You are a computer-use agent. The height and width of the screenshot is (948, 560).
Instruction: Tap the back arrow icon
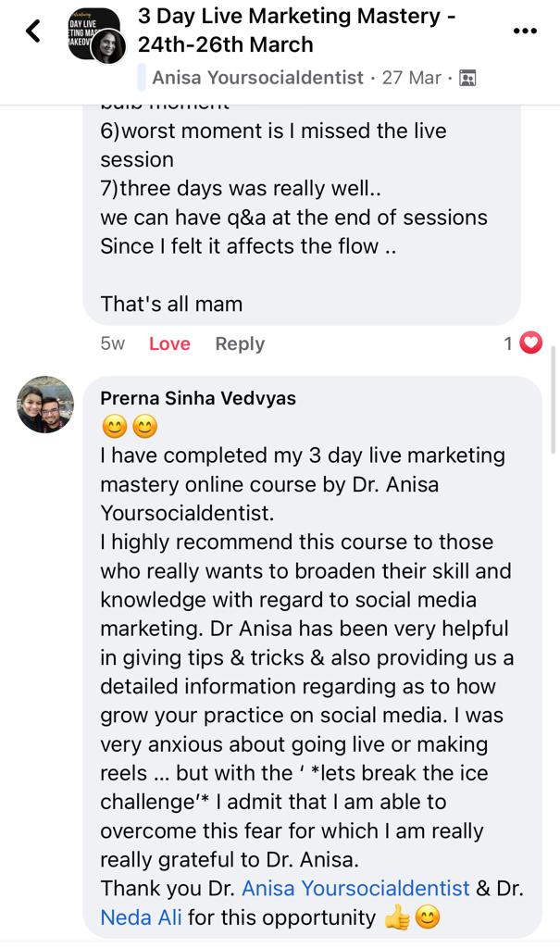[33, 31]
